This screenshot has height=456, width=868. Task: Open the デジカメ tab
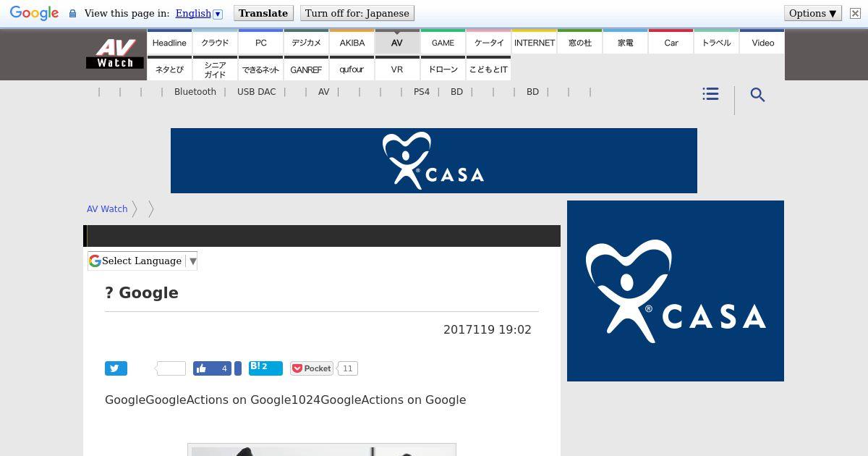click(x=307, y=42)
